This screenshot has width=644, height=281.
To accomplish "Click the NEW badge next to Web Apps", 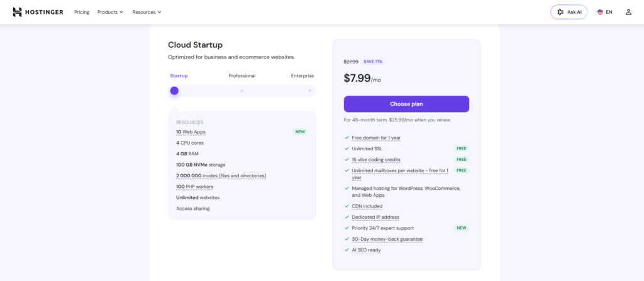I will click(x=300, y=132).
